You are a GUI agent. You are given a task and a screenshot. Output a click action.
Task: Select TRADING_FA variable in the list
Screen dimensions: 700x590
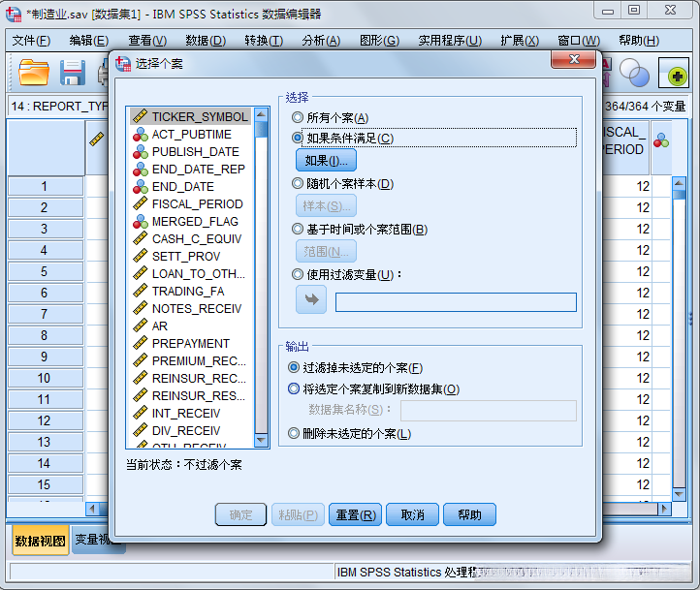(191, 291)
